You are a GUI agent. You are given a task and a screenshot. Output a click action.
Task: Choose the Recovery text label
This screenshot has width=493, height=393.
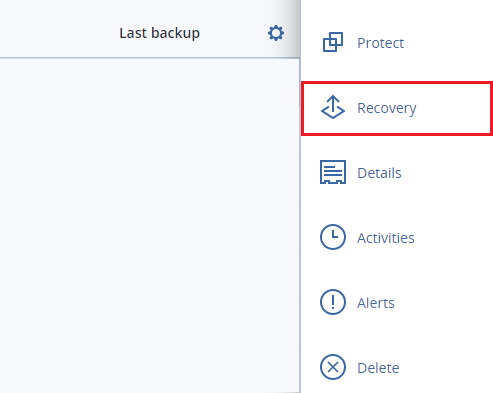click(387, 108)
